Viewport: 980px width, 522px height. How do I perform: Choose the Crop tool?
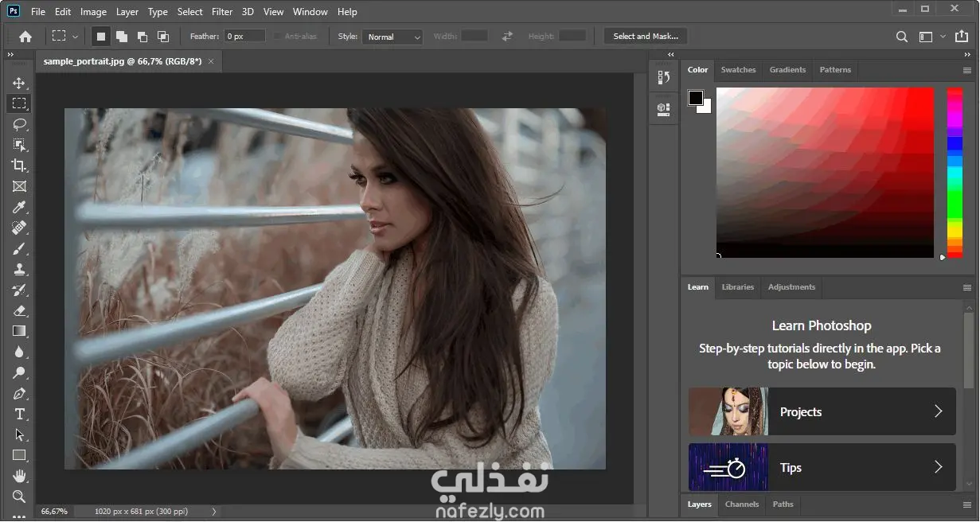pos(19,166)
